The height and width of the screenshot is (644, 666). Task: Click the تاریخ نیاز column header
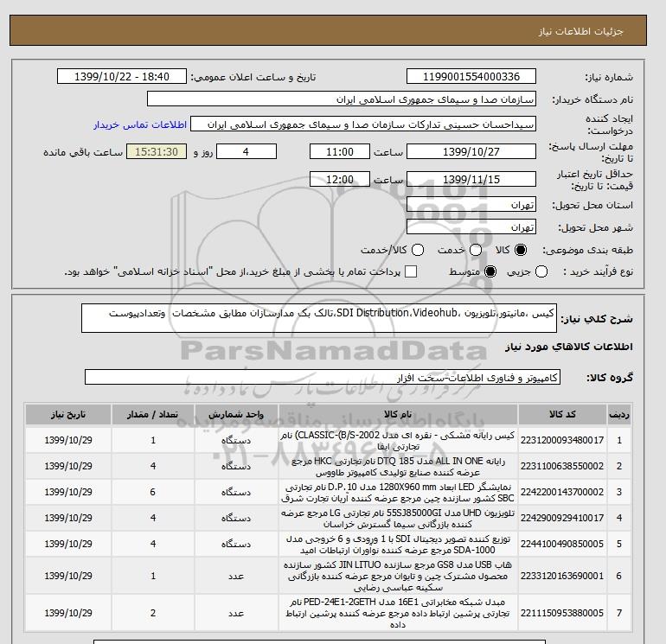tap(68, 415)
